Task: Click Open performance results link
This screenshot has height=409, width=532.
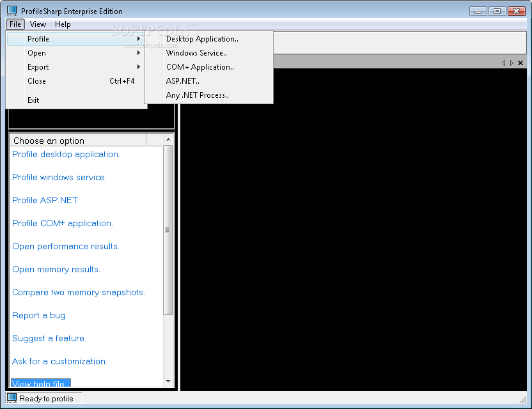Action: click(66, 247)
